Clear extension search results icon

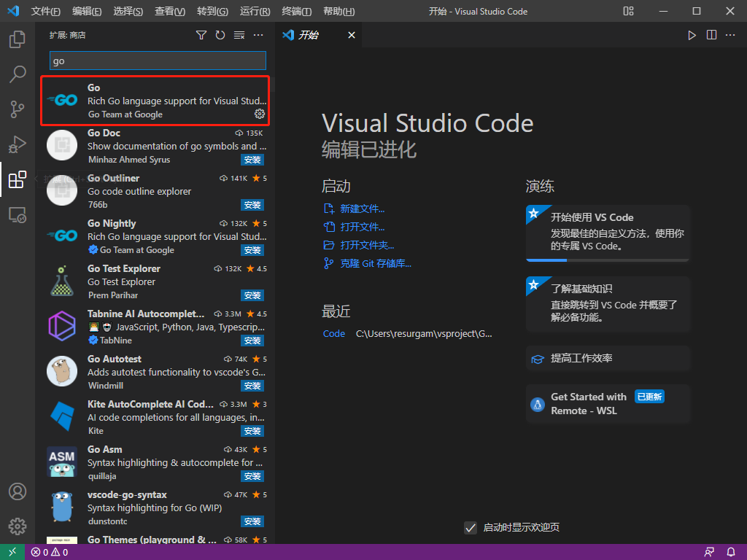click(239, 35)
